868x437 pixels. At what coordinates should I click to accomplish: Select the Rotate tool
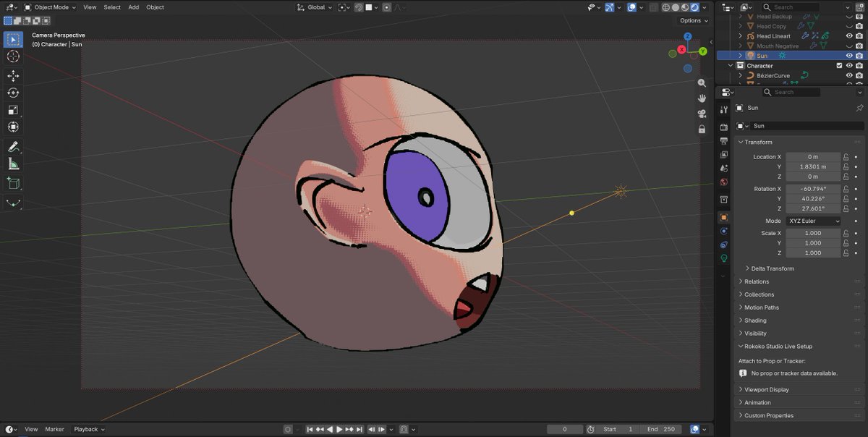pos(13,93)
